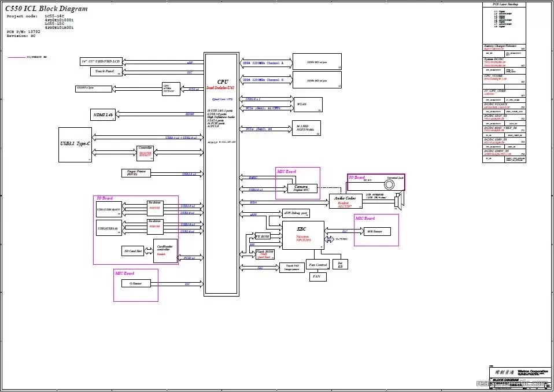Click the SD Card Slot block

click(x=132, y=251)
